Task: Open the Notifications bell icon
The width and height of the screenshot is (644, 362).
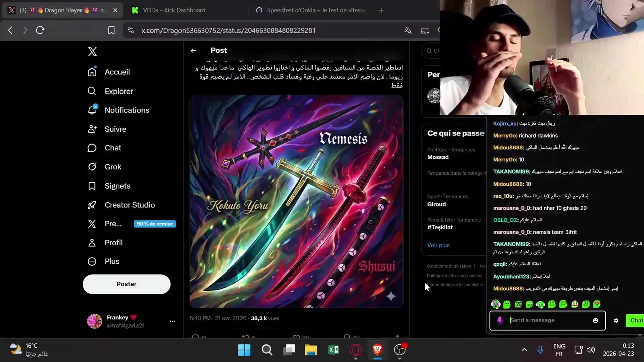Action: pyautogui.click(x=92, y=110)
